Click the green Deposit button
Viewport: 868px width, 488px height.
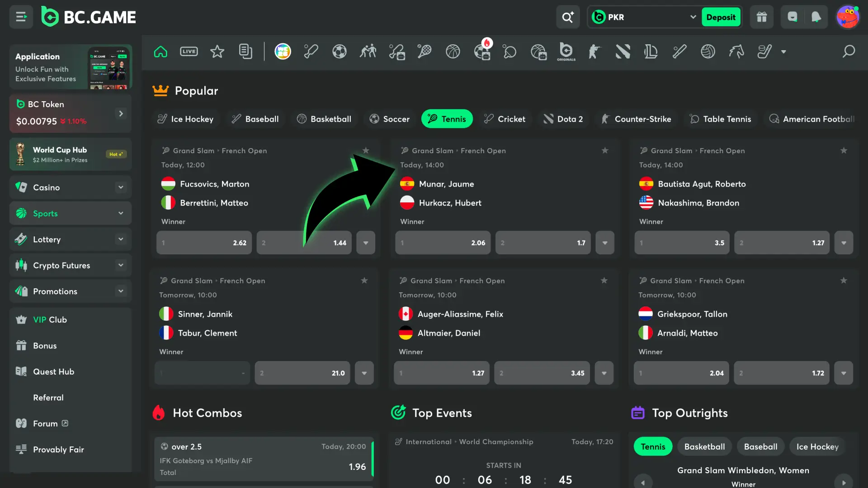[721, 17]
